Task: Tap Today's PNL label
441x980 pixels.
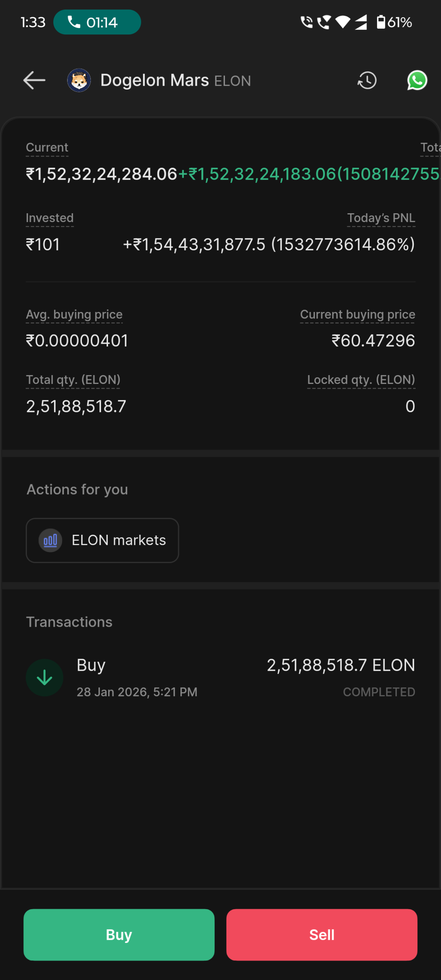Action: [x=381, y=218]
